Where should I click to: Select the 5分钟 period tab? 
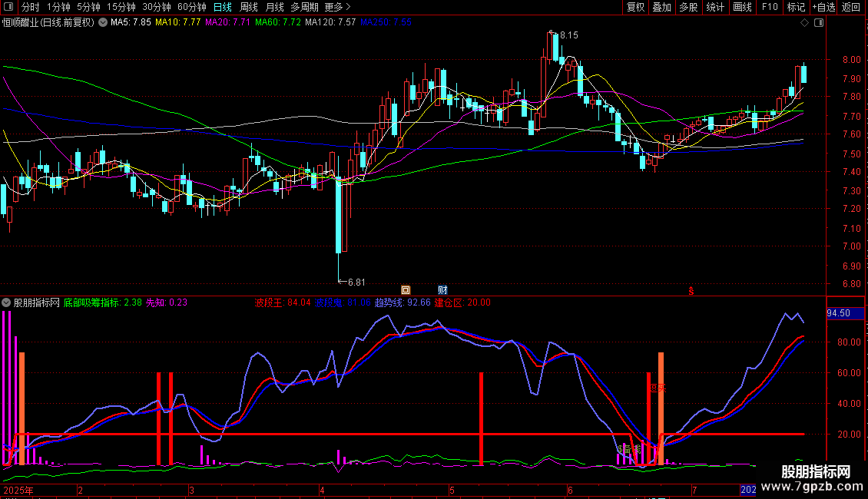pyautogui.click(x=88, y=7)
